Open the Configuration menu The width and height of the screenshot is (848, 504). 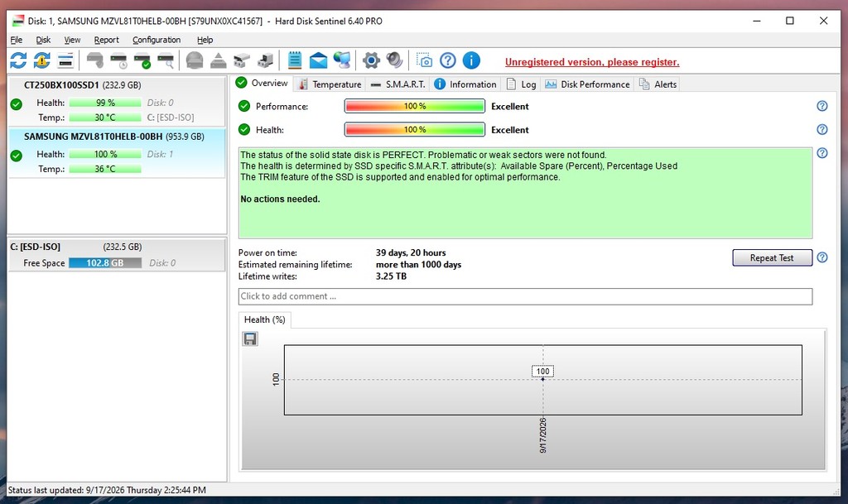coord(157,40)
